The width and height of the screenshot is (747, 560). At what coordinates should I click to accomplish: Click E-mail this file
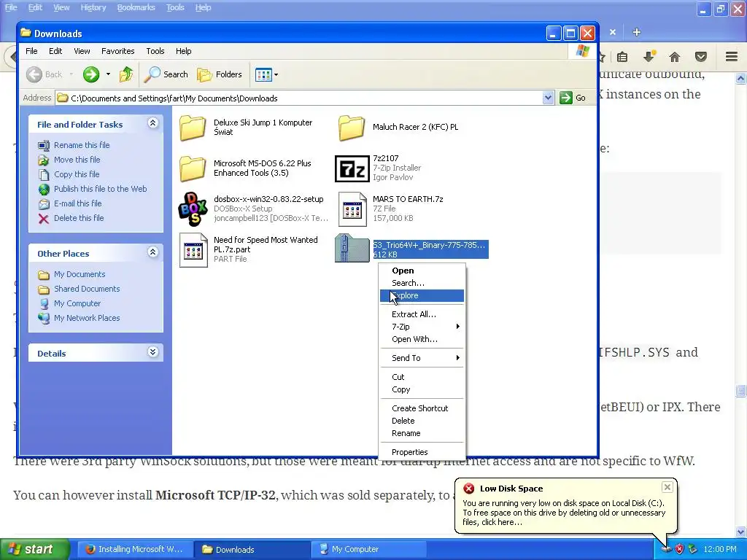pos(77,203)
